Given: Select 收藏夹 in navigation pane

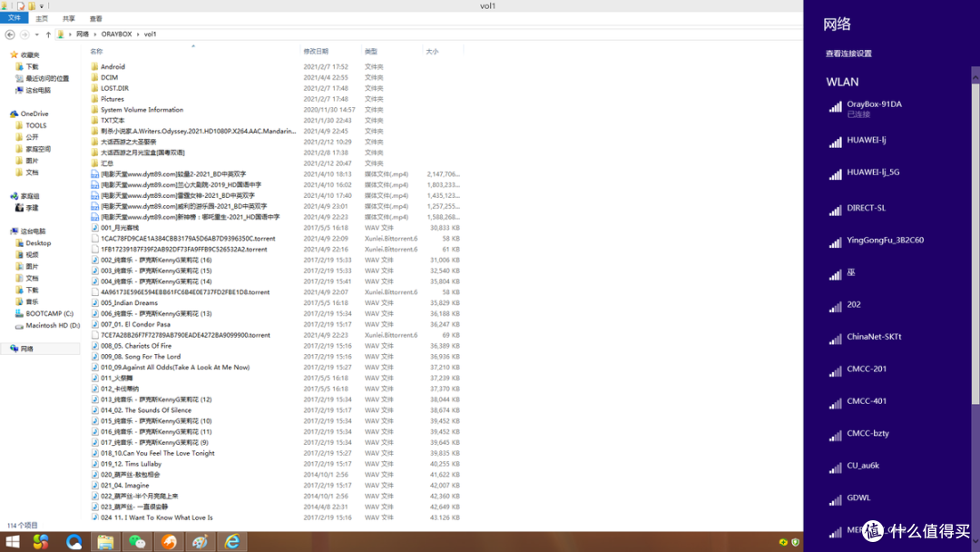Looking at the screenshot, I should pos(29,55).
